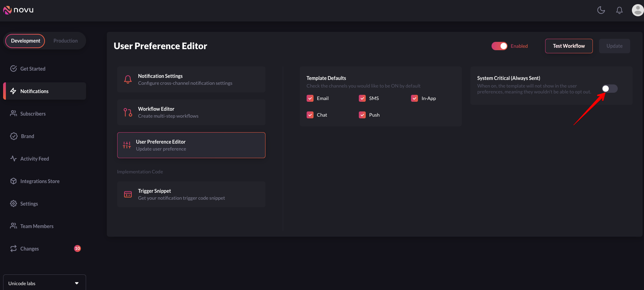This screenshot has height=290, width=644.
Task: Open Settings in the sidebar
Action: pos(45,203)
